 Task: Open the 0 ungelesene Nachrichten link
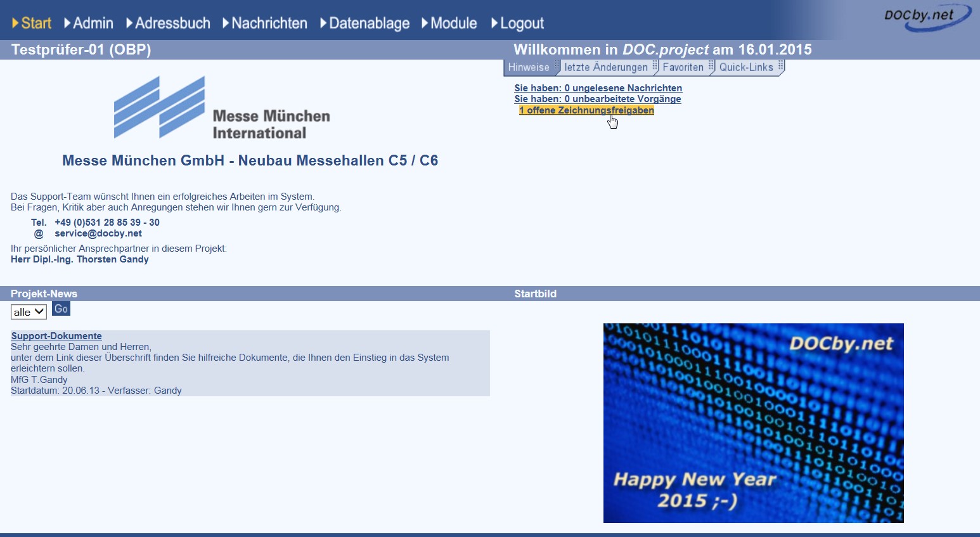[598, 88]
